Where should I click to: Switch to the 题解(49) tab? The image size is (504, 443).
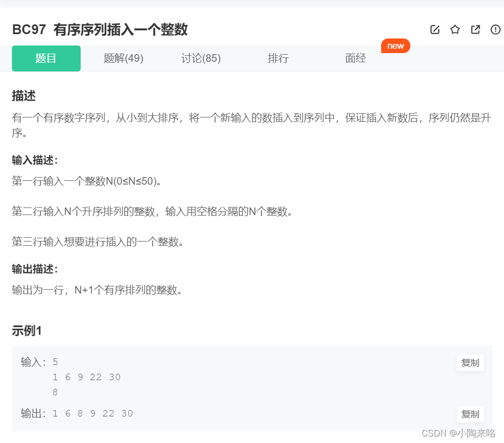tap(123, 58)
